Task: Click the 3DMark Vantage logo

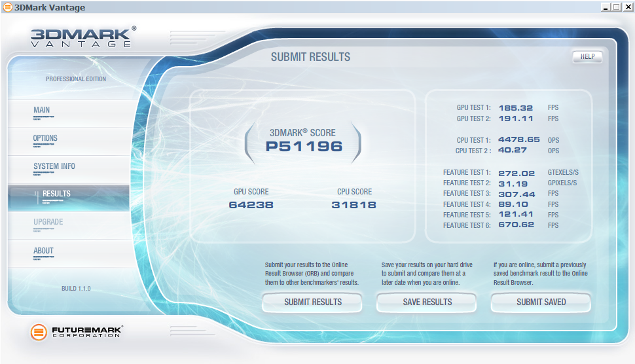Action: click(x=83, y=37)
